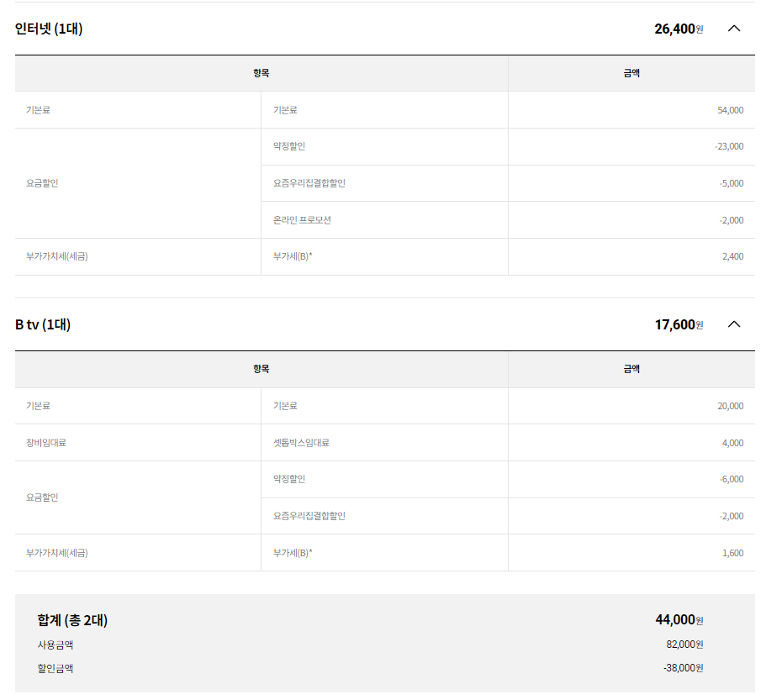Click the -23,000 internet contract discount amount
766x700 pixels.
(x=728, y=146)
